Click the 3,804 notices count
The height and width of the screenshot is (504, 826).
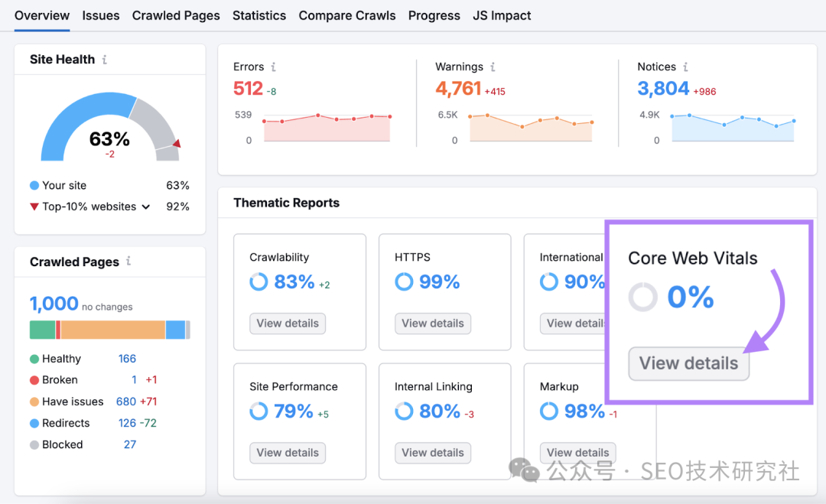coord(663,88)
